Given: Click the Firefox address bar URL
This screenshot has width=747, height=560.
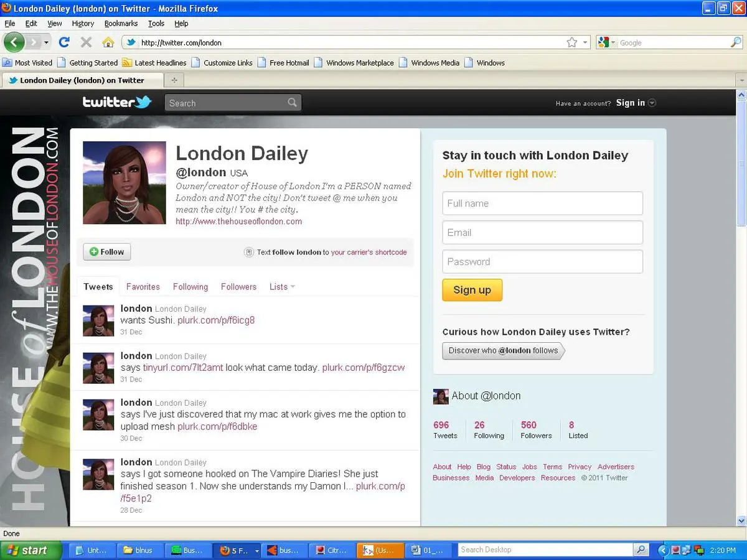Looking at the screenshot, I should tap(181, 43).
